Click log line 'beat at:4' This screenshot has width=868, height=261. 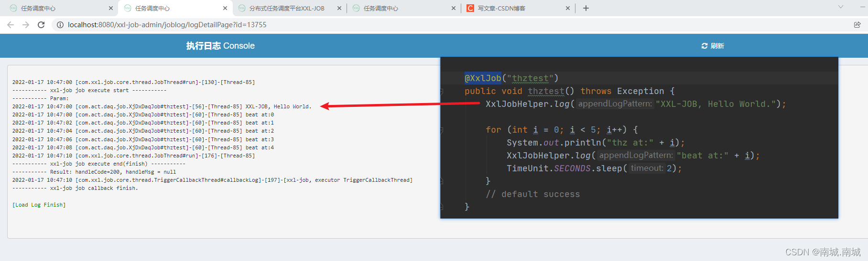[143, 147]
